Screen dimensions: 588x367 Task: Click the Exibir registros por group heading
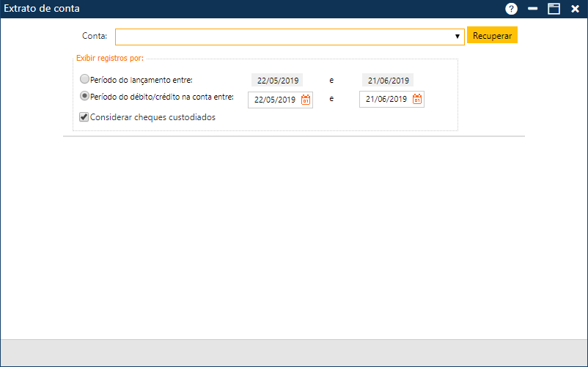tap(110, 58)
